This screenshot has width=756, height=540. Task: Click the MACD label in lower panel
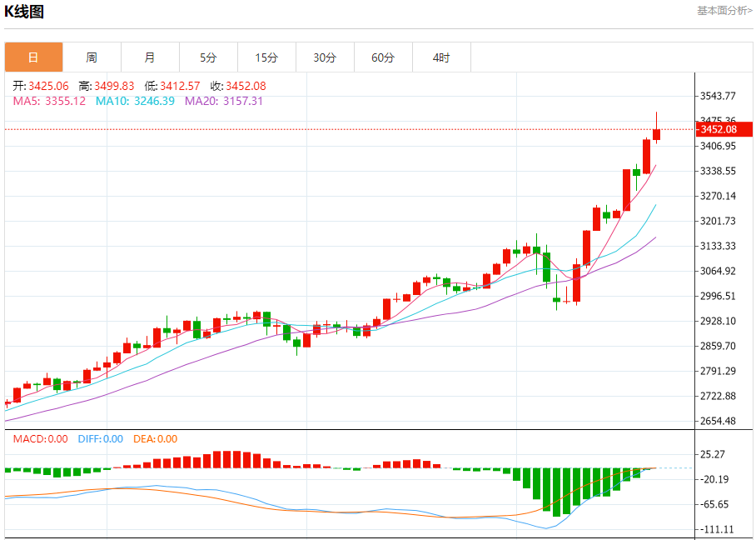40,439
